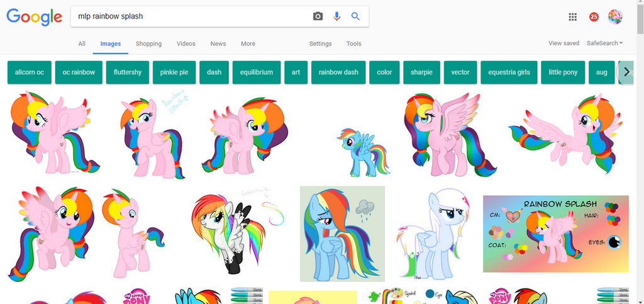Click the Google logo

click(x=34, y=16)
